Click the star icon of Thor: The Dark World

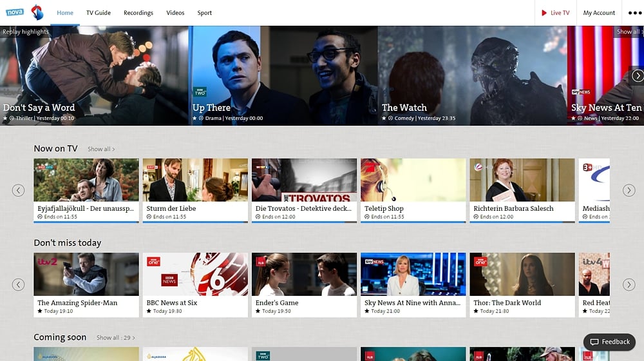476,311
